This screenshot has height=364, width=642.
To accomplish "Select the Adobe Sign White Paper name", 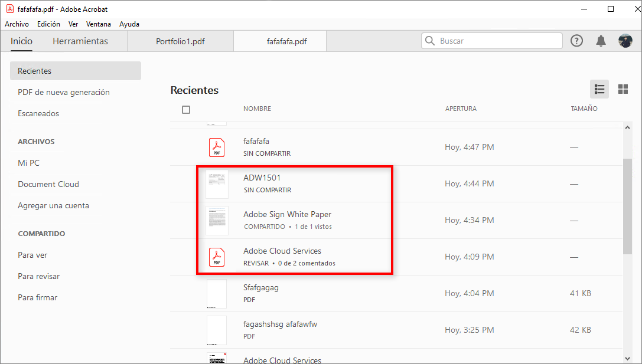I will point(288,214).
